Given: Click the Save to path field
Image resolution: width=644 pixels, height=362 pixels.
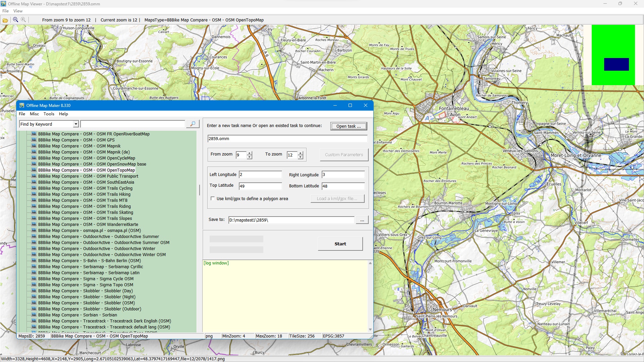Looking at the screenshot, I should point(291,220).
